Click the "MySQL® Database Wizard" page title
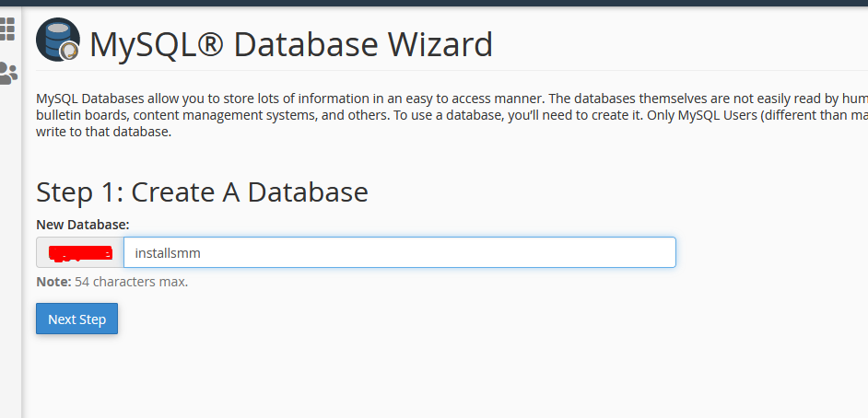Screen dimensions: 868x418 coord(290,44)
